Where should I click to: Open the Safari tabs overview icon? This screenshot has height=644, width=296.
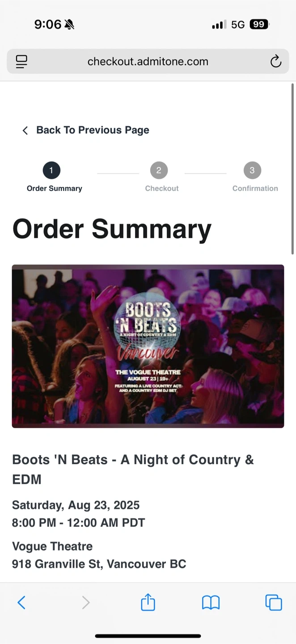point(274,602)
